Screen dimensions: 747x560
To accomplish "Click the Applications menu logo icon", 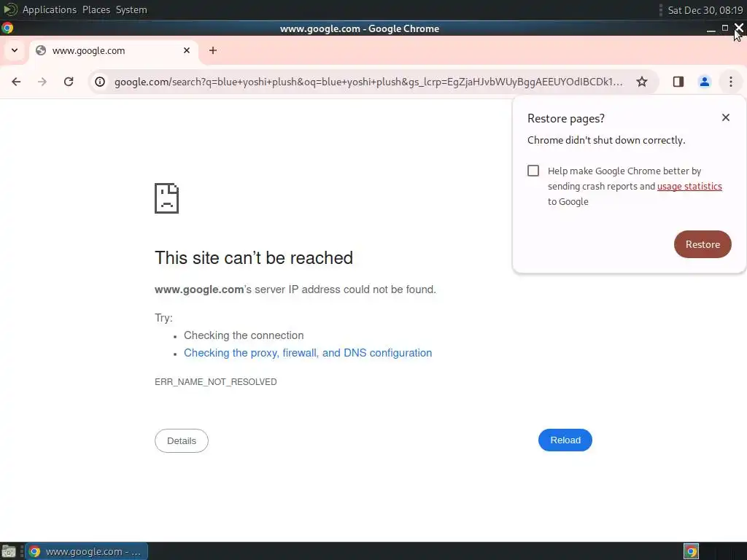I will (10, 9).
